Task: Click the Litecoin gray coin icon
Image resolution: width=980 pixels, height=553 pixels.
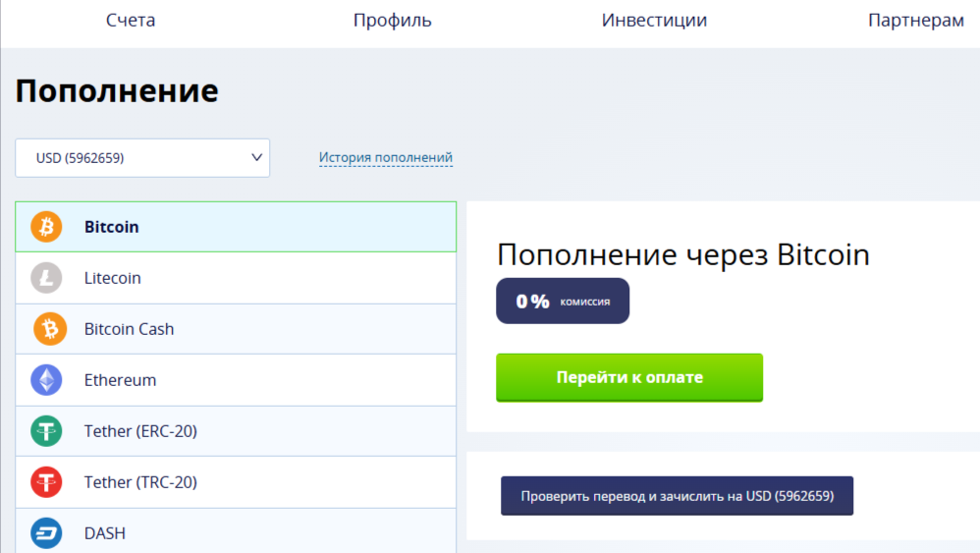Action: [x=46, y=277]
